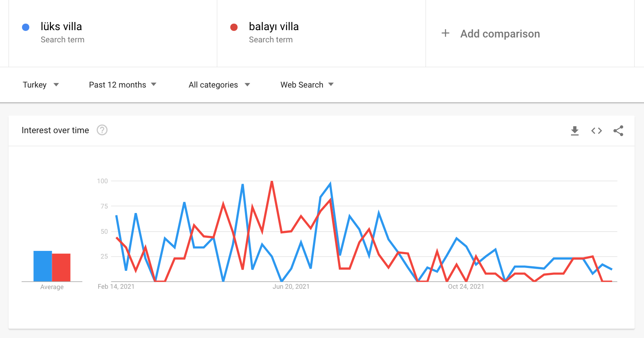Share the Interest over time chart
The height and width of the screenshot is (338, 644).
coord(618,131)
